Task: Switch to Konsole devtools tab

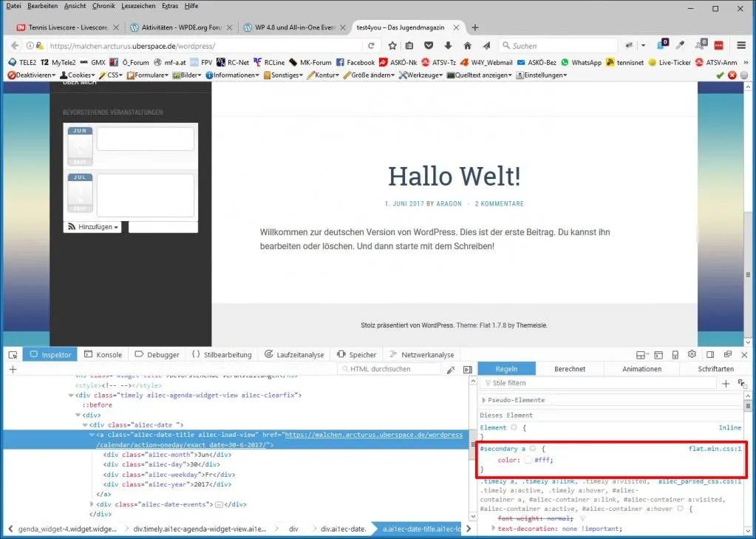Action: tap(103, 355)
